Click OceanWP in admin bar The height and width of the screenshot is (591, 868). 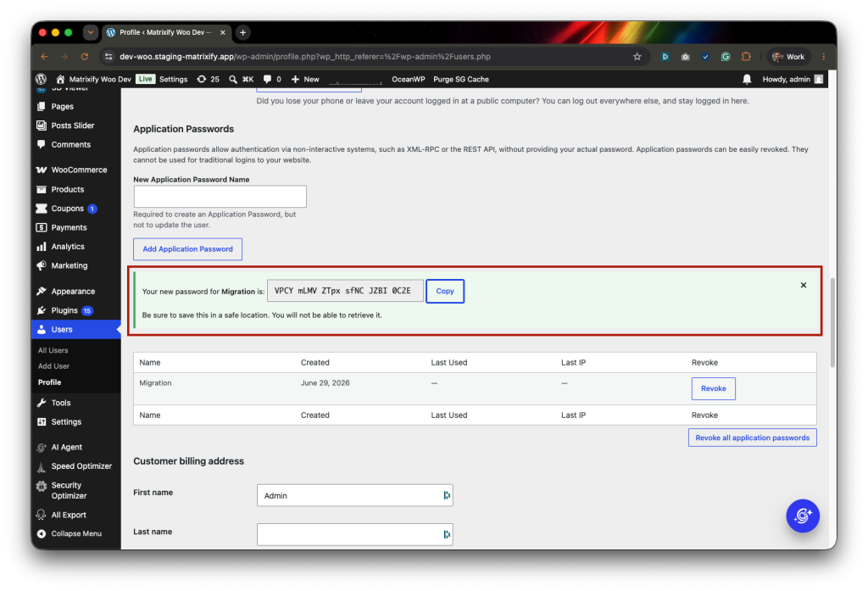click(408, 79)
